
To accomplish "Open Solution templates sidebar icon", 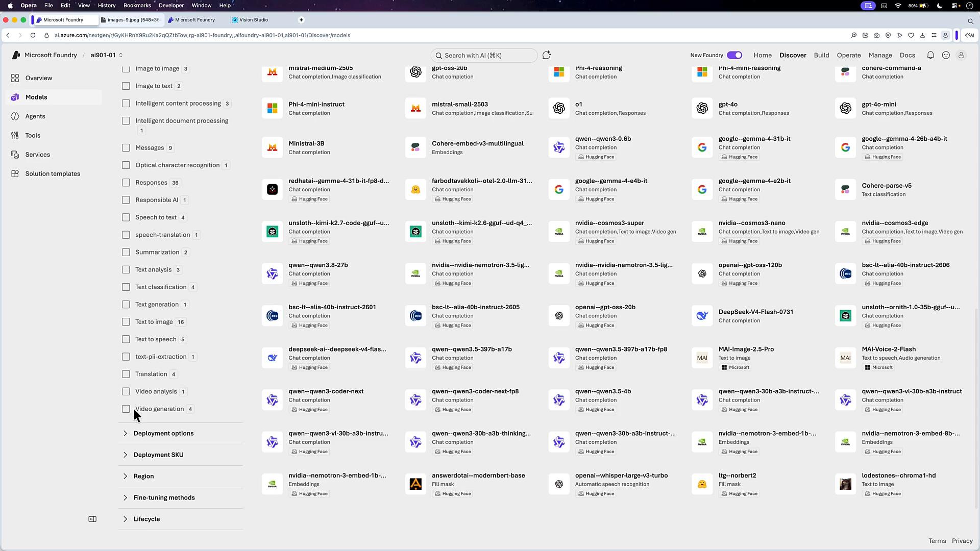I will click(15, 174).
